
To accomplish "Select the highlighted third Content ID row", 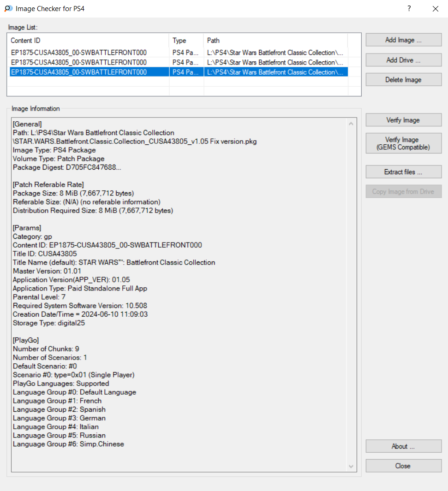I will click(90, 72).
